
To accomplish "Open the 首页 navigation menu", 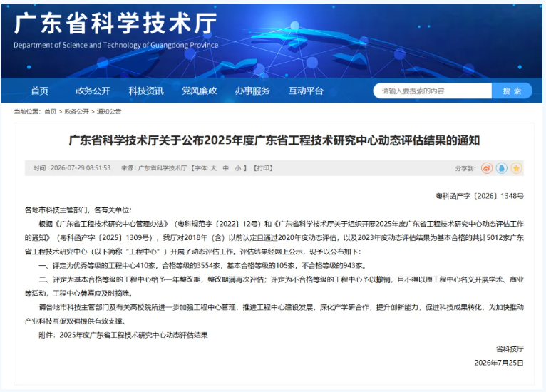I will pyautogui.click(x=39, y=91).
